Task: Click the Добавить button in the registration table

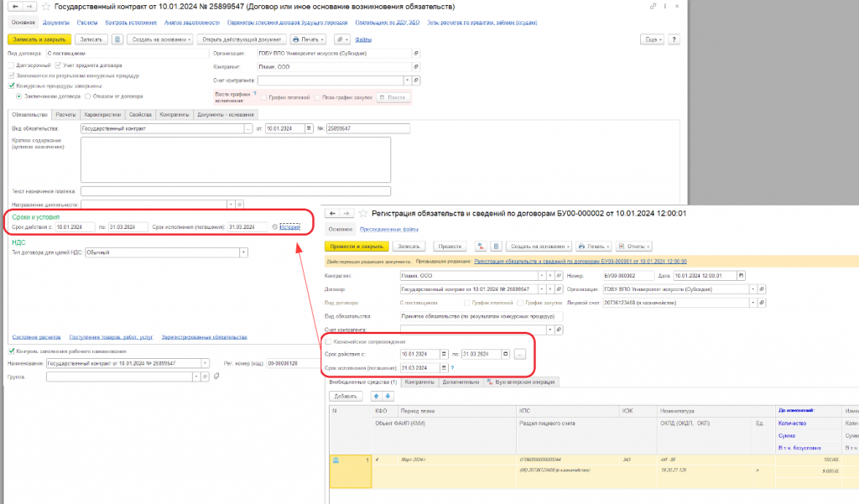Action: (346, 396)
